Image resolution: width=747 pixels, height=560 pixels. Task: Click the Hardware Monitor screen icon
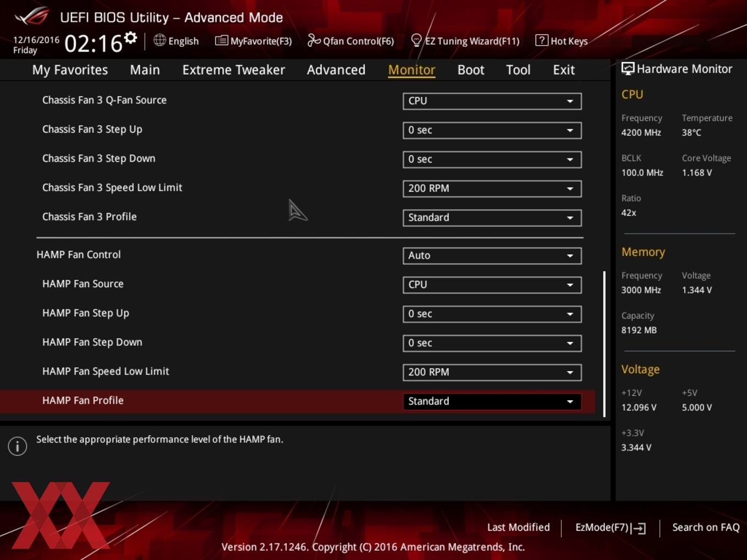click(628, 69)
